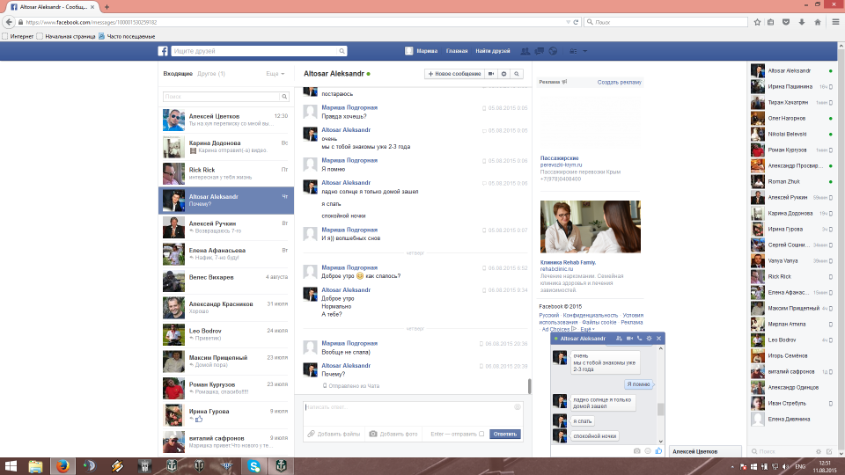Click Добавить файлы under the reply box
The height and width of the screenshot is (475, 845).
tap(334, 434)
